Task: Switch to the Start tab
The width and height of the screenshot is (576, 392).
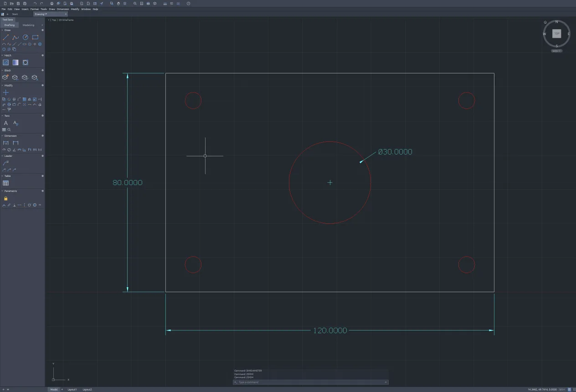Action: point(15,14)
